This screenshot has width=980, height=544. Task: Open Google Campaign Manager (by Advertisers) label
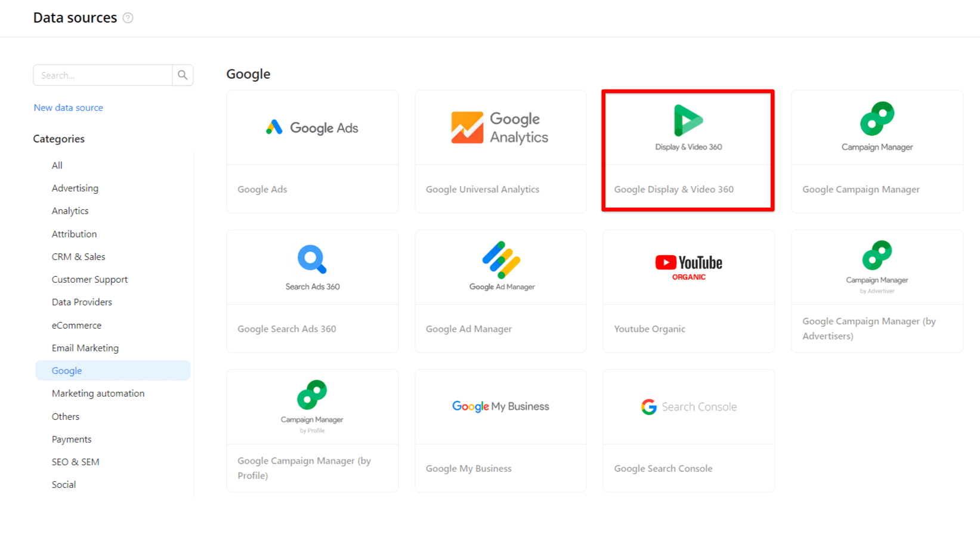click(869, 329)
